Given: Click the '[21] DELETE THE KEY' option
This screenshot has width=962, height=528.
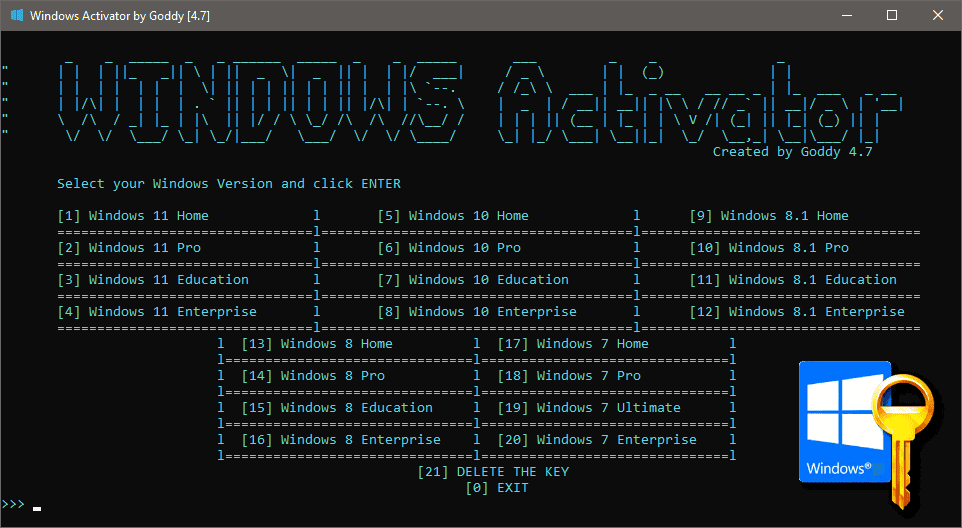Looking at the screenshot, I should 493,472.
